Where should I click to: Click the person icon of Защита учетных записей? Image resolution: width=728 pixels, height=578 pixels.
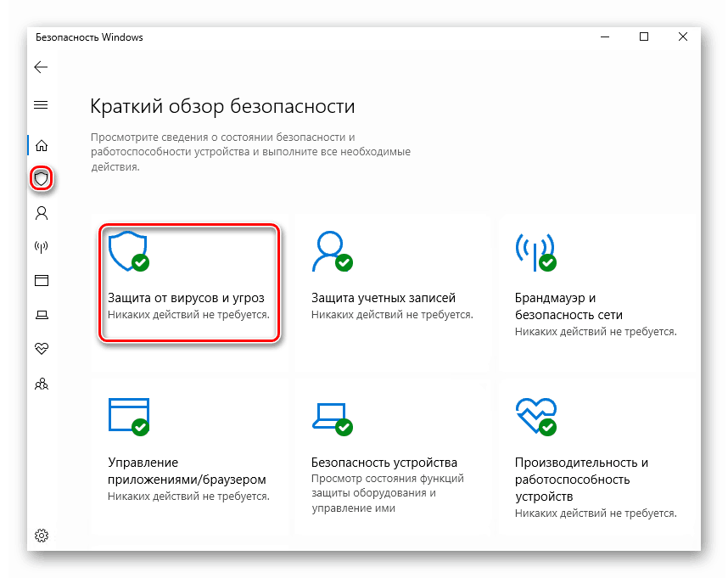pos(332,251)
